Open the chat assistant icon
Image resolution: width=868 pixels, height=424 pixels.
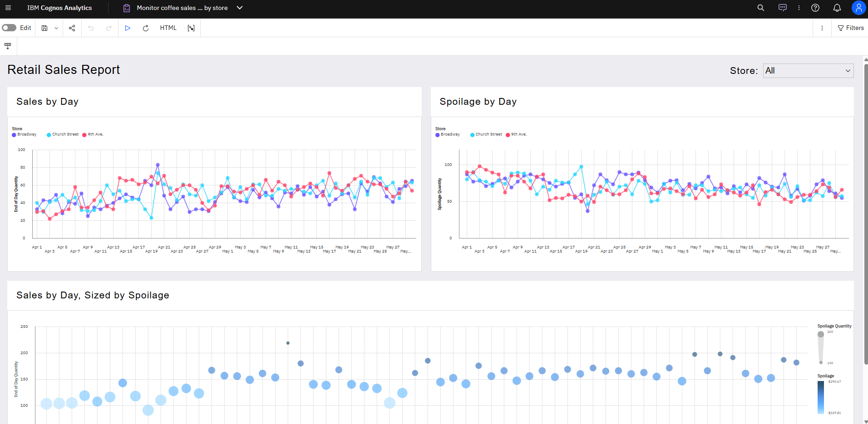click(782, 8)
